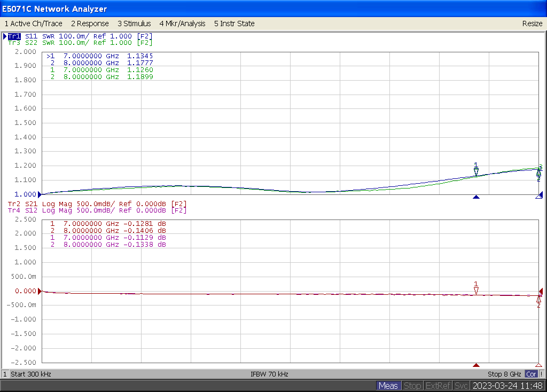Select marker 1 on the SWR trace
The width and height of the screenshot is (547, 392).
(476, 171)
